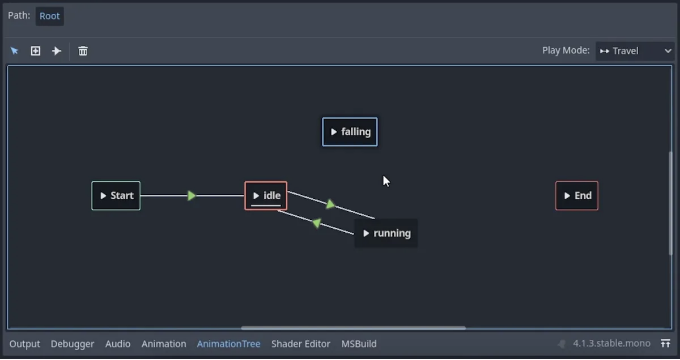
Task: Select the running to idle transition arrow
Action: click(317, 223)
